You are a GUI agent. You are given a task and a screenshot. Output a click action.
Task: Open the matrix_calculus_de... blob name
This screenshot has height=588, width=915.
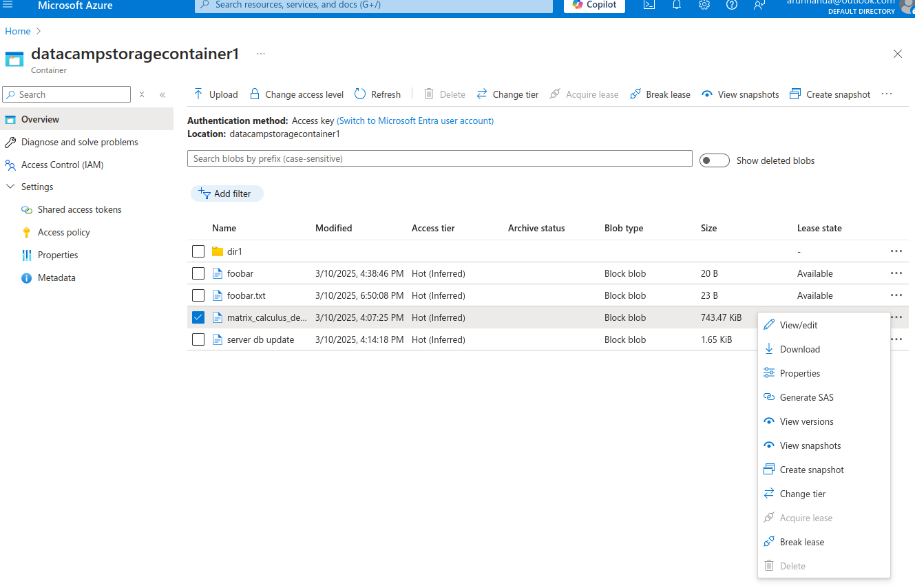pos(267,317)
